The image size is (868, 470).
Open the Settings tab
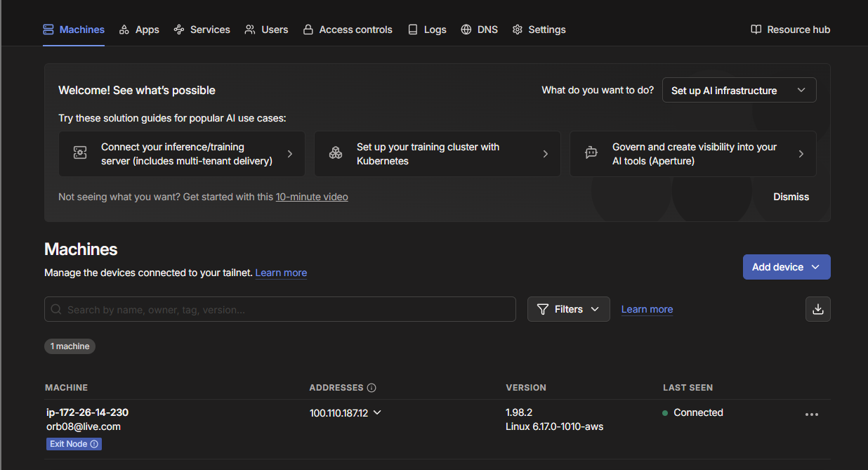[x=539, y=30]
